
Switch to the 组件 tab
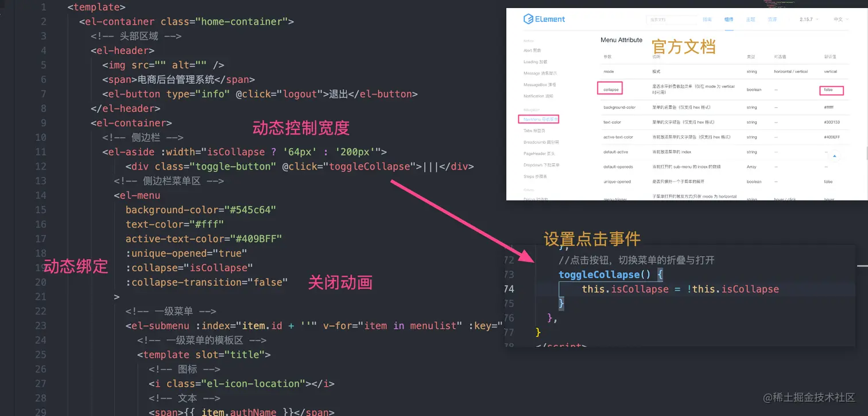(x=729, y=20)
